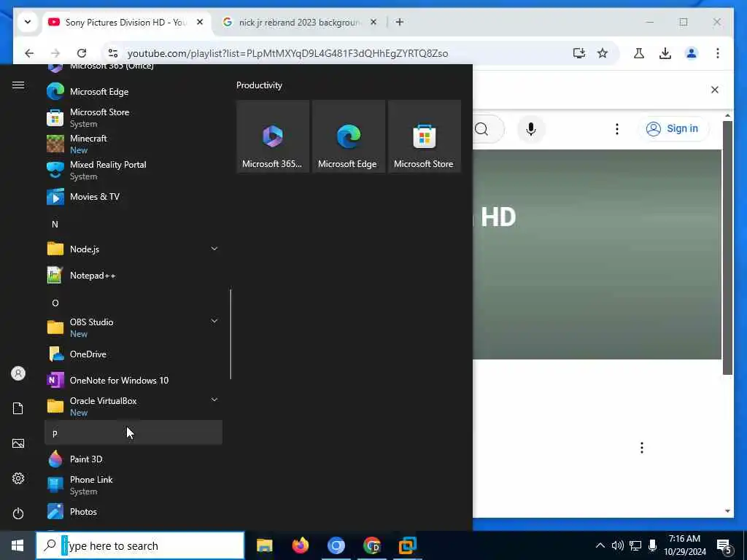Dismiss the banner with the X

pos(715,90)
